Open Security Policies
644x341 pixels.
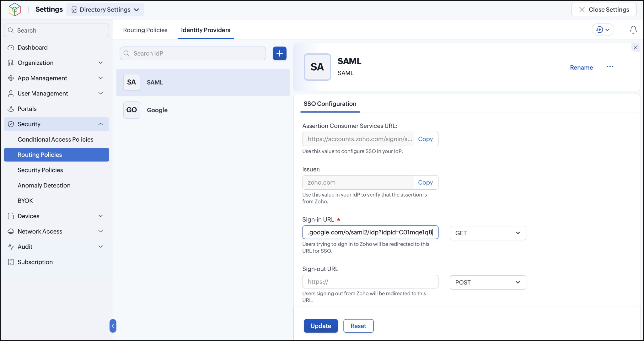coord(40,170)
